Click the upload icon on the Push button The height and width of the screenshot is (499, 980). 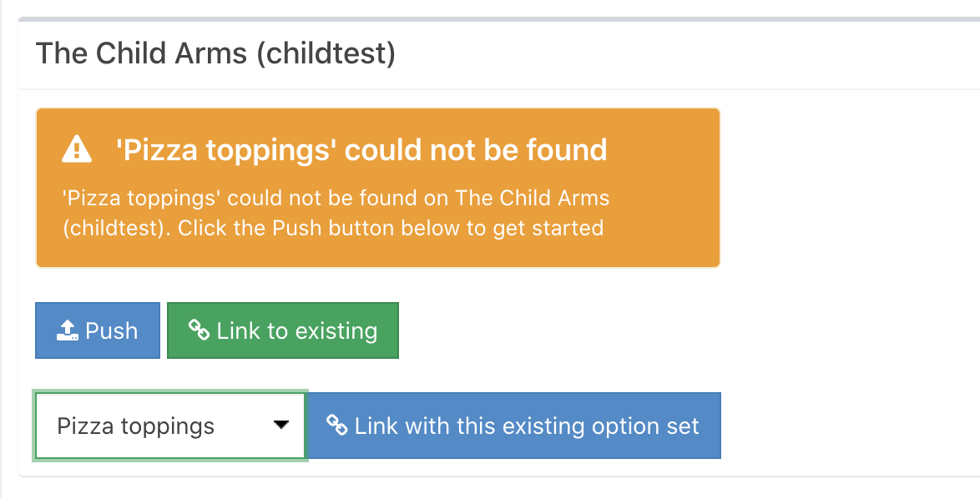(67, 330)
